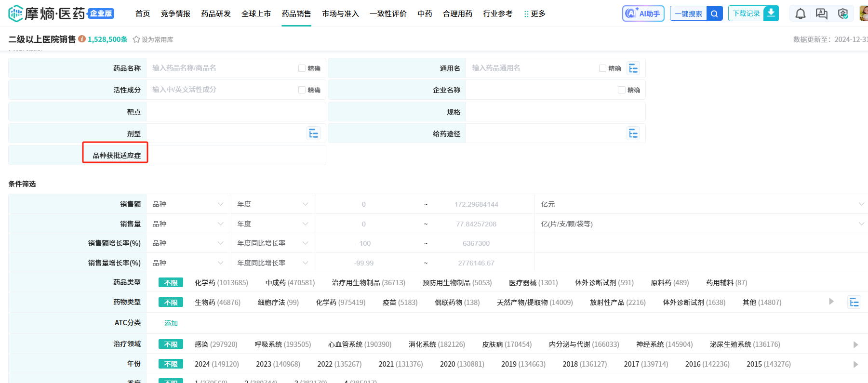868x383 pixels.
Task: Click the star icon 设为常用库
Action: (136, 40)
